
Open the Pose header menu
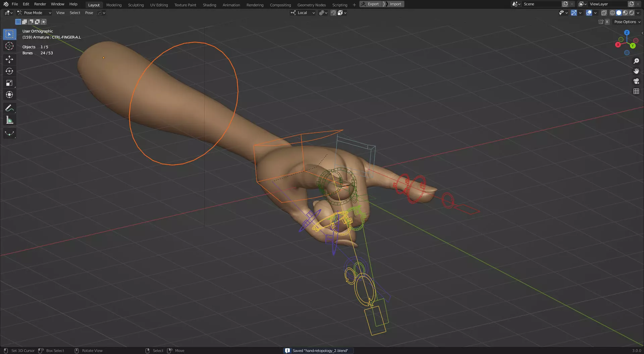(89, 13)
